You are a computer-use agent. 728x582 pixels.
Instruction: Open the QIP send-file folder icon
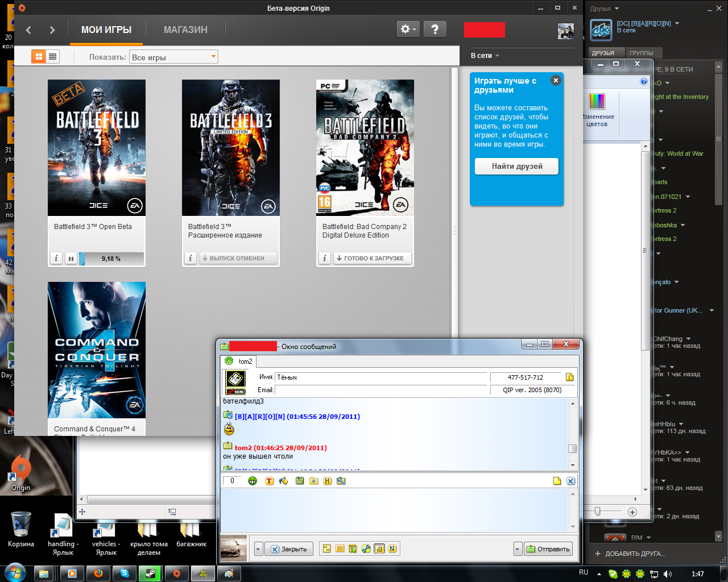[x=313, y=481]
